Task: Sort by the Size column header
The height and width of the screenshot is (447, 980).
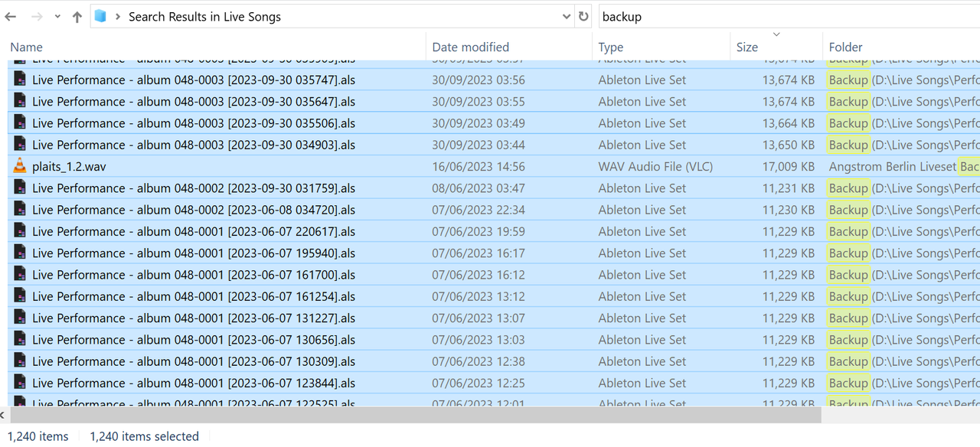Action: click(747, 47)
